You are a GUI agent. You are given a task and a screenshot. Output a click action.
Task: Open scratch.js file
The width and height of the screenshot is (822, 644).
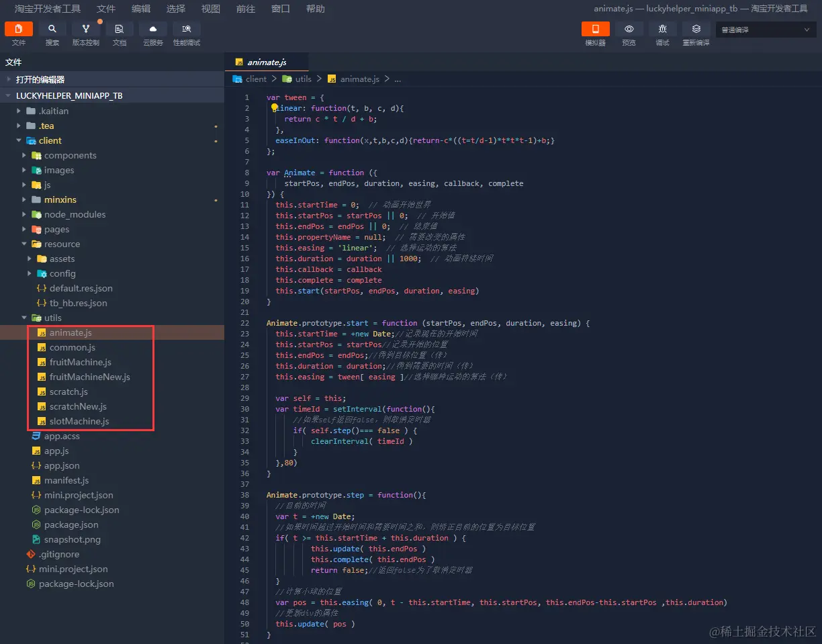pyautogui.click(x=111, y=392)
